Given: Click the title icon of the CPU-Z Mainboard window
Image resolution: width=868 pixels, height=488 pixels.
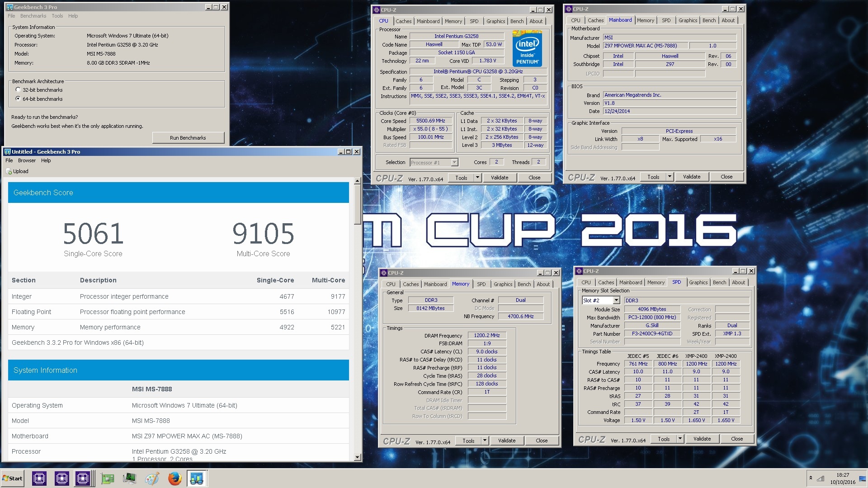Looking at the screenshot, I should 569,9.
